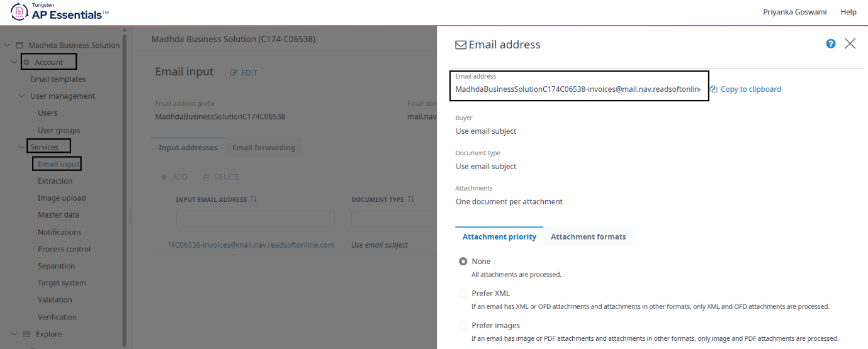Image resolution: width=868 pixels, height=349 pixels.
Task: Click the input email address filter field
Action: point(256,219)
